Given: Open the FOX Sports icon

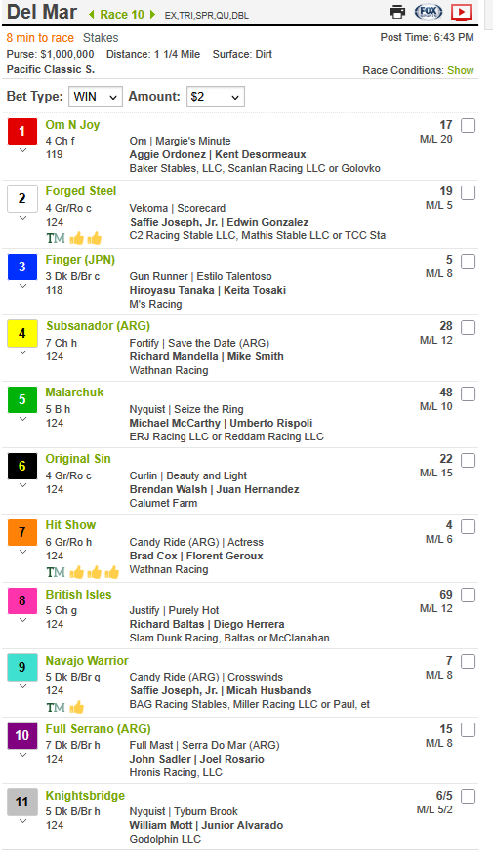Looking at the screenshot, I should coord(429,12).
